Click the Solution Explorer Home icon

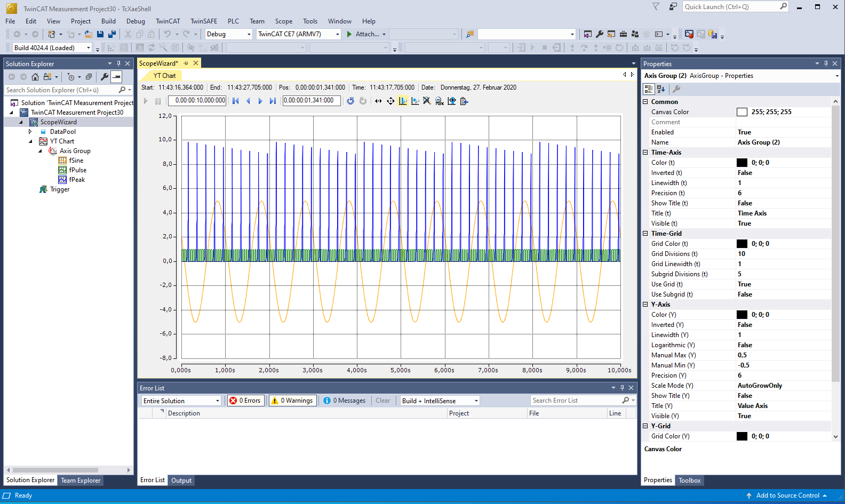click(x=35, y=77)
